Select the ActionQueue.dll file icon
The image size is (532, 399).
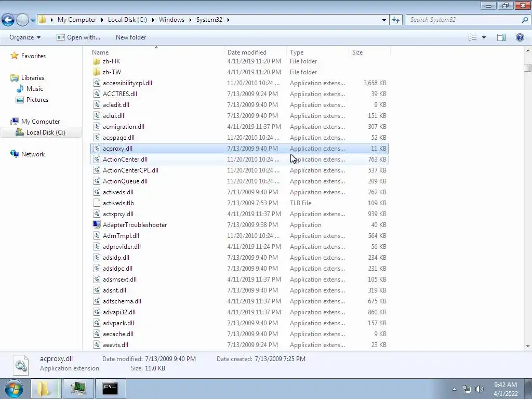coord(97,181)
